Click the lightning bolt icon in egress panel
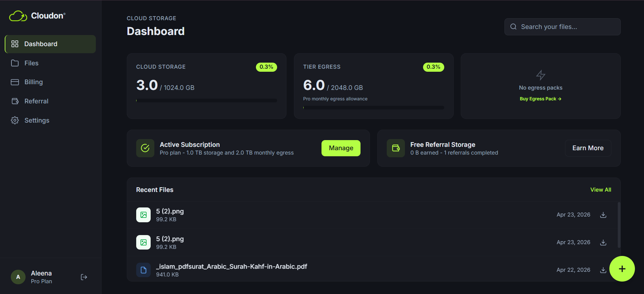Viewport: 644px width, 294px height. pos(540,75)
